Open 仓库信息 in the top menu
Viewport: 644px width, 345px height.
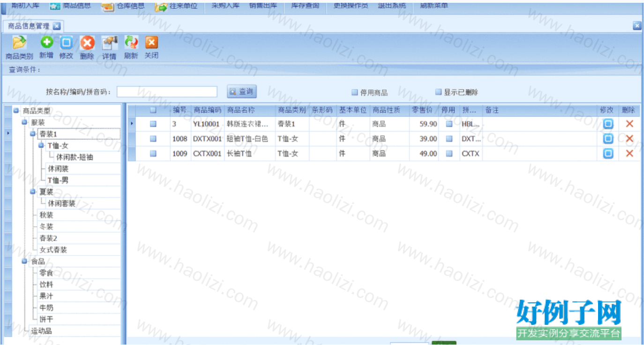(124, 6)
